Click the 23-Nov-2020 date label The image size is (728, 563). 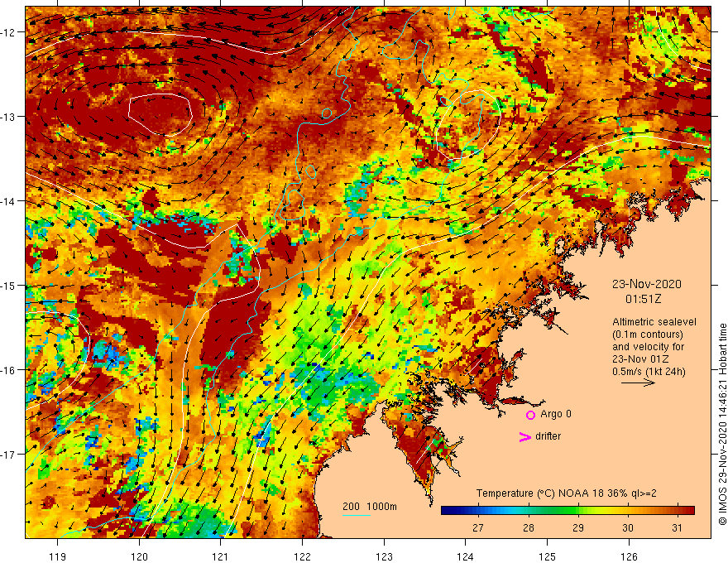click(646, 284)
